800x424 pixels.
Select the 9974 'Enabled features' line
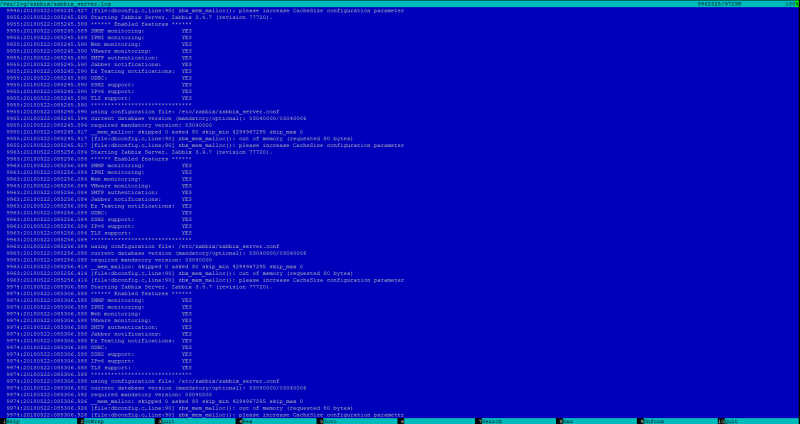99,294
